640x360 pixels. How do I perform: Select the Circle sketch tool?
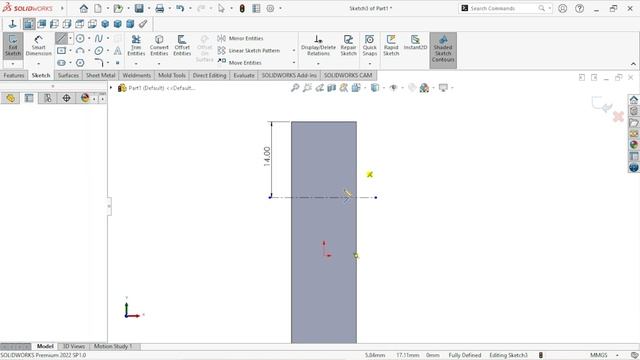80,38
